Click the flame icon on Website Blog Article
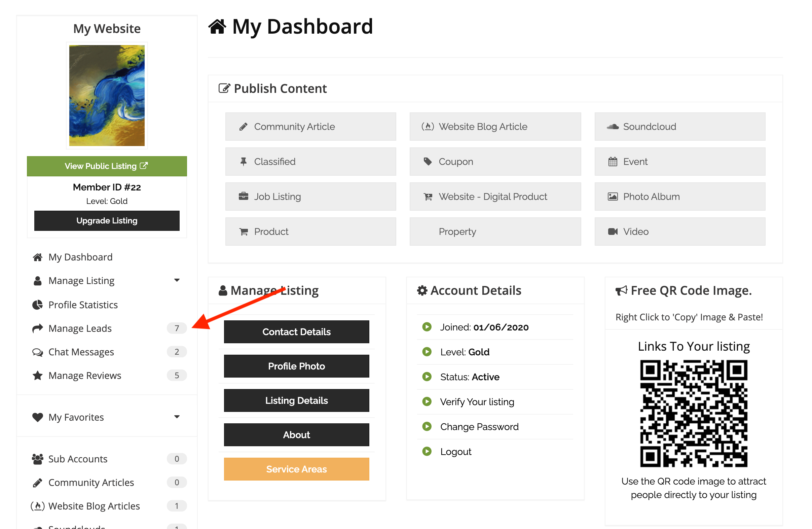Image resolution: width=812 pixels, height=529 pixels. tap(428, 127)
